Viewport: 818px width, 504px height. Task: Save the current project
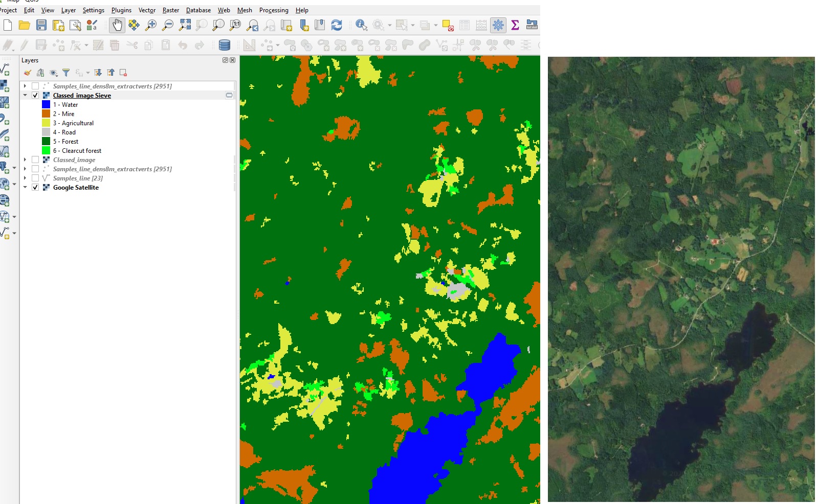tap(41, 25)
